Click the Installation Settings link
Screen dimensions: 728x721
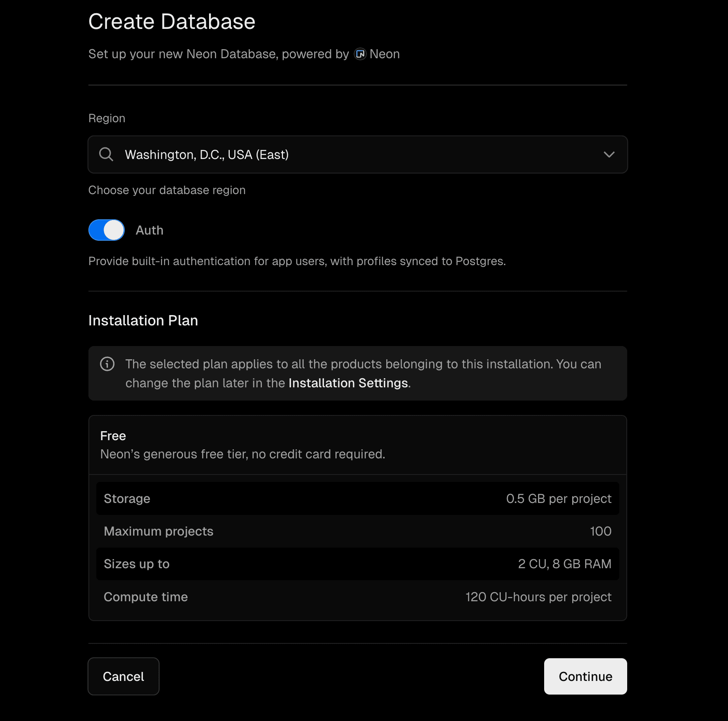click(348, 383)
